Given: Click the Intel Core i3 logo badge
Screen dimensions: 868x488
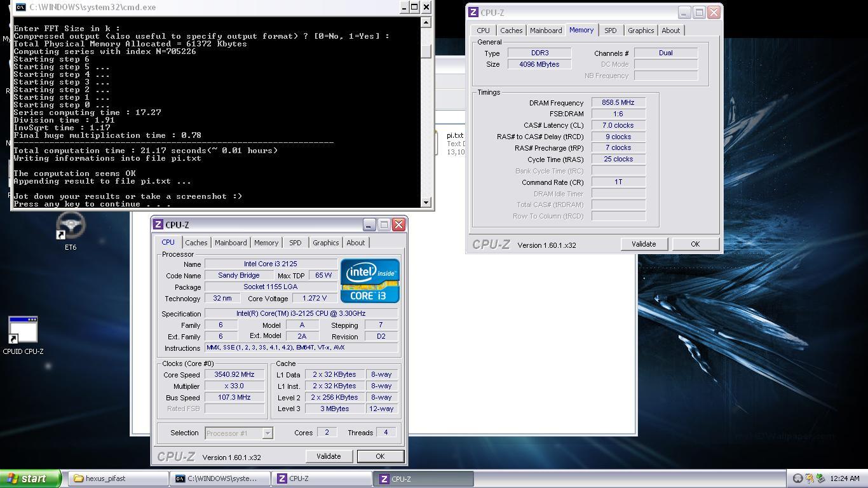Looking at the screenshot, I should [x=370, y=280].
